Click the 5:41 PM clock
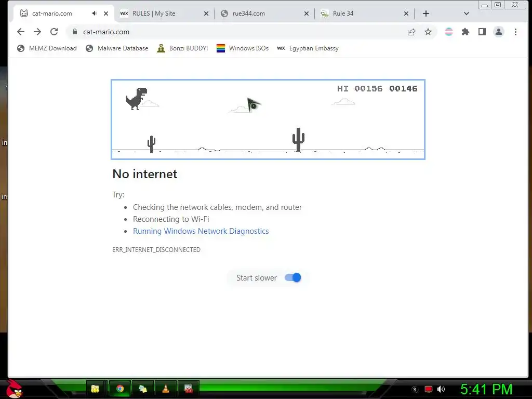Image resolution: width=532 pixels, height=399 pixels. [x=486, y=390]
